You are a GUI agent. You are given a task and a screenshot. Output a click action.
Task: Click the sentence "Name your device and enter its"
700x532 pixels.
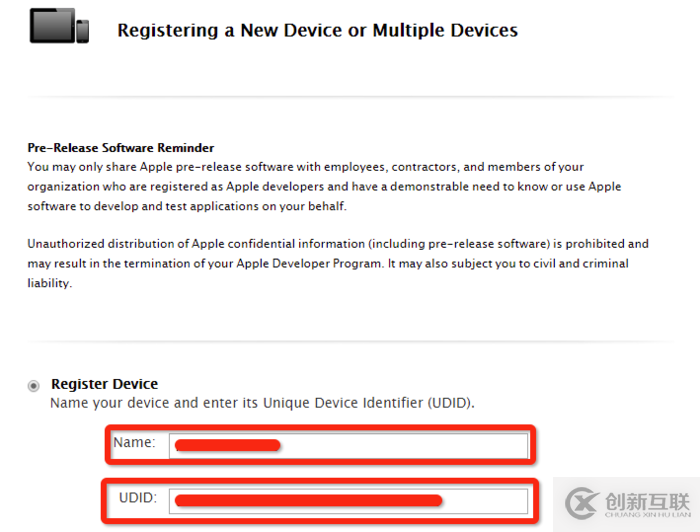(x=154, y=403)
